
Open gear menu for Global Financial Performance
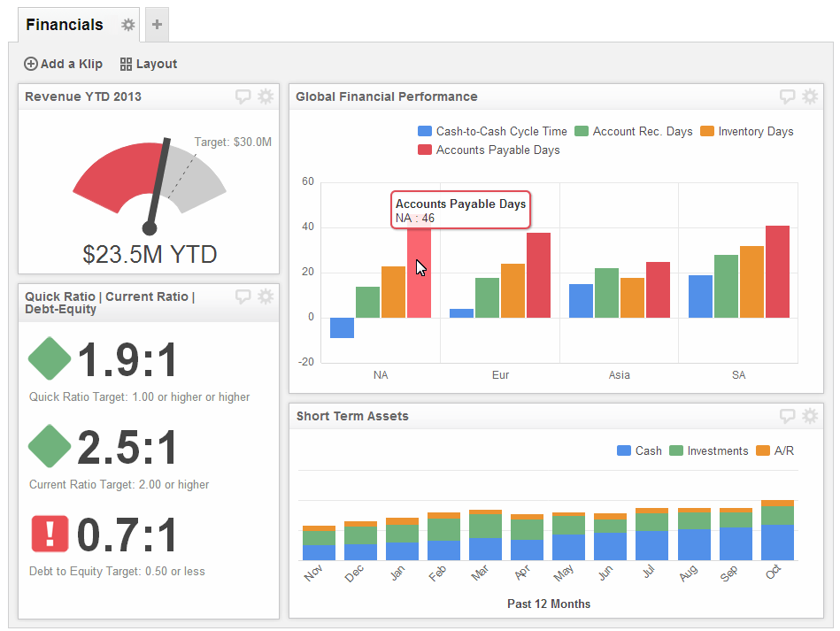point(810,96)
